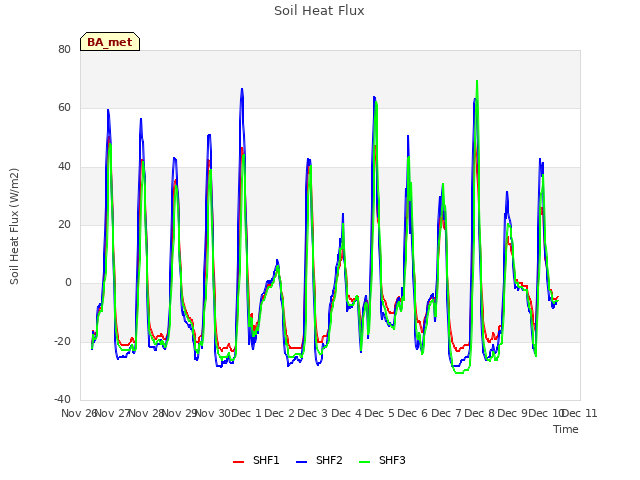Click the y-axis value 0
Screen dimensions: 640x480
[x=68, y=282]
